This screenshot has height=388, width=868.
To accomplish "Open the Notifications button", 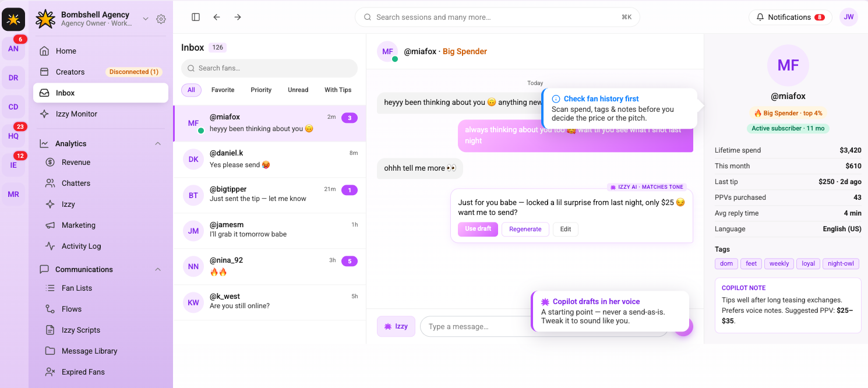I will [791, 17].
